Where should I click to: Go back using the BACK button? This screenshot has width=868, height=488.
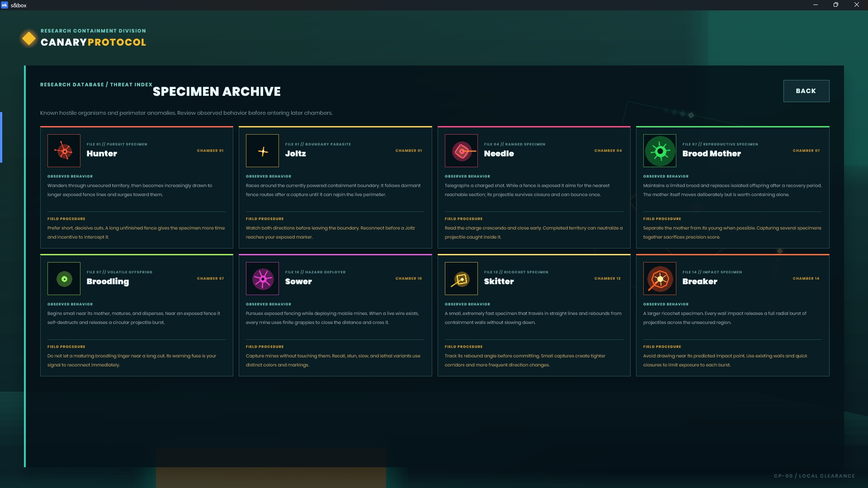coord(806,91)
